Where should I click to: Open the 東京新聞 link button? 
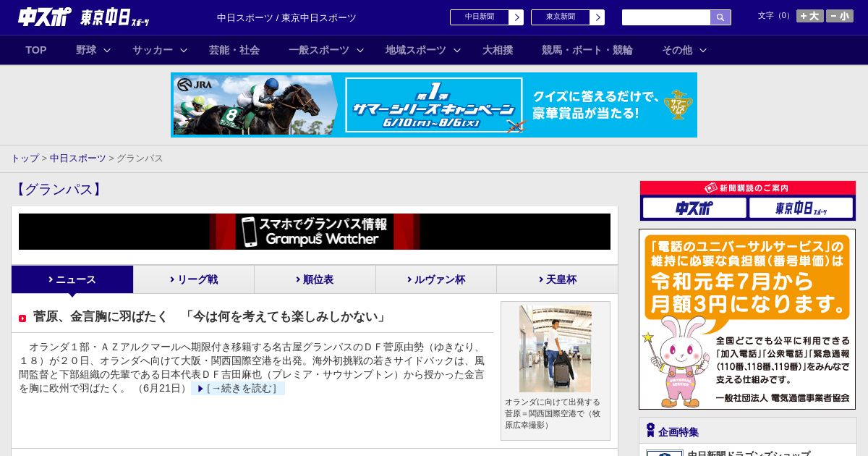coord(567,17)
